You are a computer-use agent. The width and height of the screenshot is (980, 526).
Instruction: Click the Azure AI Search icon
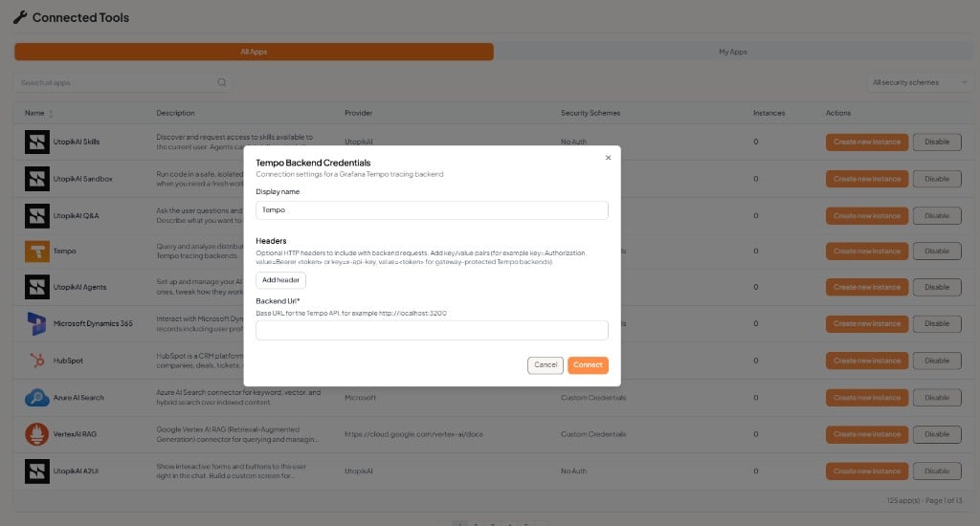pyautogui.click(x=37, y=397)
